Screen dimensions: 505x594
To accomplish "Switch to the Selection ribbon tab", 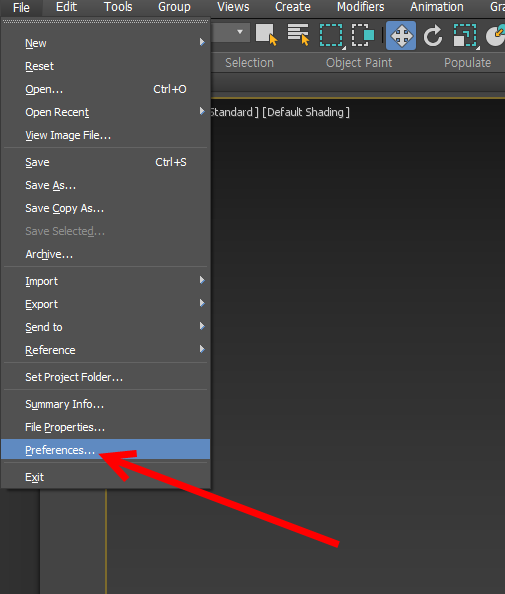I will click(249, 63).
